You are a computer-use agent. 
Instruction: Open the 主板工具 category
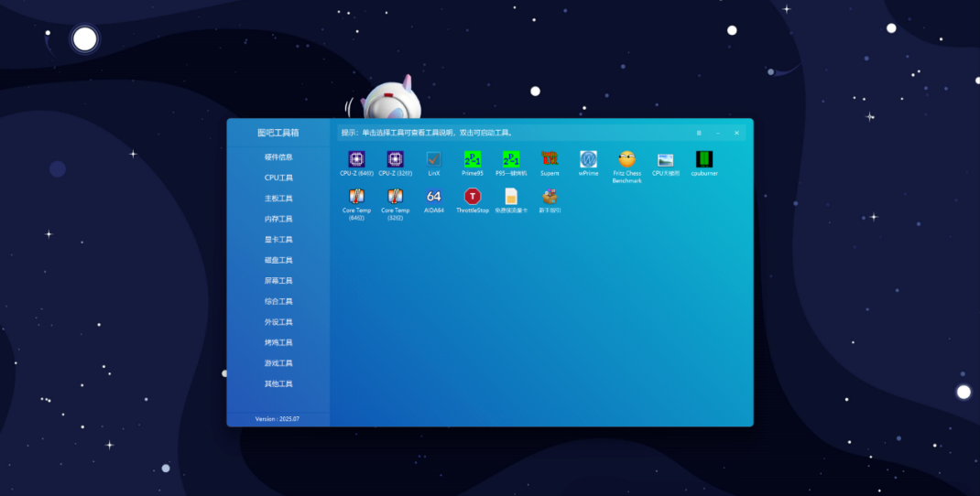click(278, 199)
